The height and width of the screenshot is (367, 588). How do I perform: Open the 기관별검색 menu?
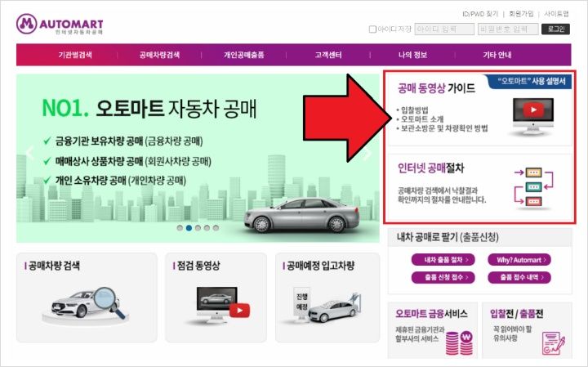[75, 55]
